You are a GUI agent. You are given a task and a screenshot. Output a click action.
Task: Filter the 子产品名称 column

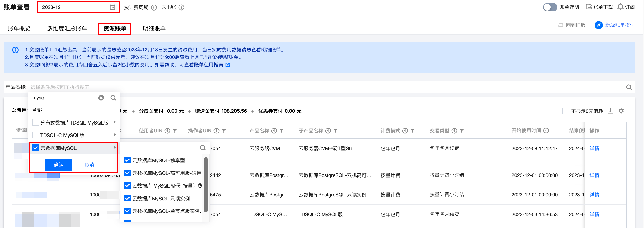click(x=336, y=131)
